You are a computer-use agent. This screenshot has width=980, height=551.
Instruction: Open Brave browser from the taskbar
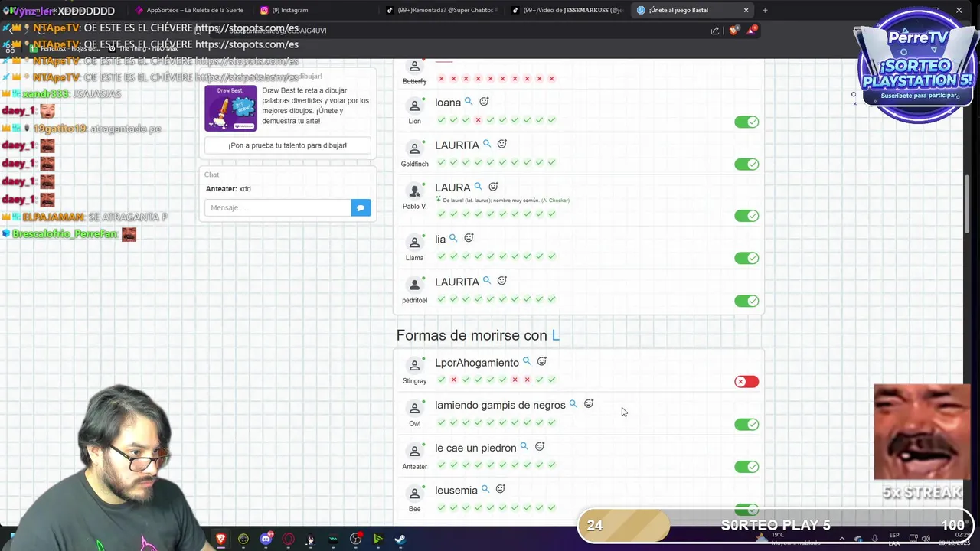click(220, 539)
